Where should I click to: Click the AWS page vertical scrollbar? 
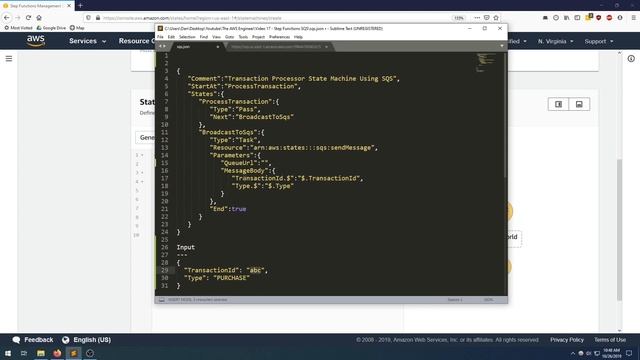(x=620, y=229)
